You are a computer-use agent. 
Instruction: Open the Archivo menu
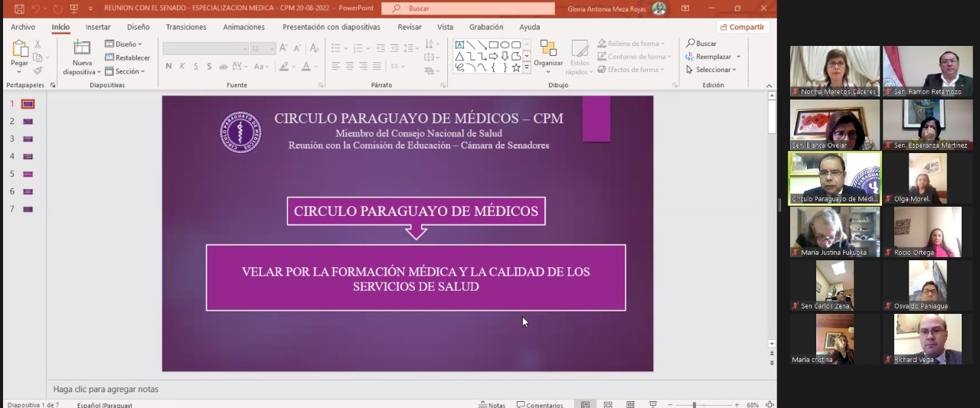click(x=23, y=27)
